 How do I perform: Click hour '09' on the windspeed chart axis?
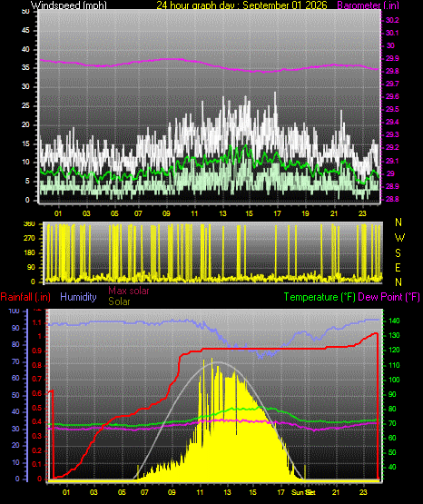(166, 213)
